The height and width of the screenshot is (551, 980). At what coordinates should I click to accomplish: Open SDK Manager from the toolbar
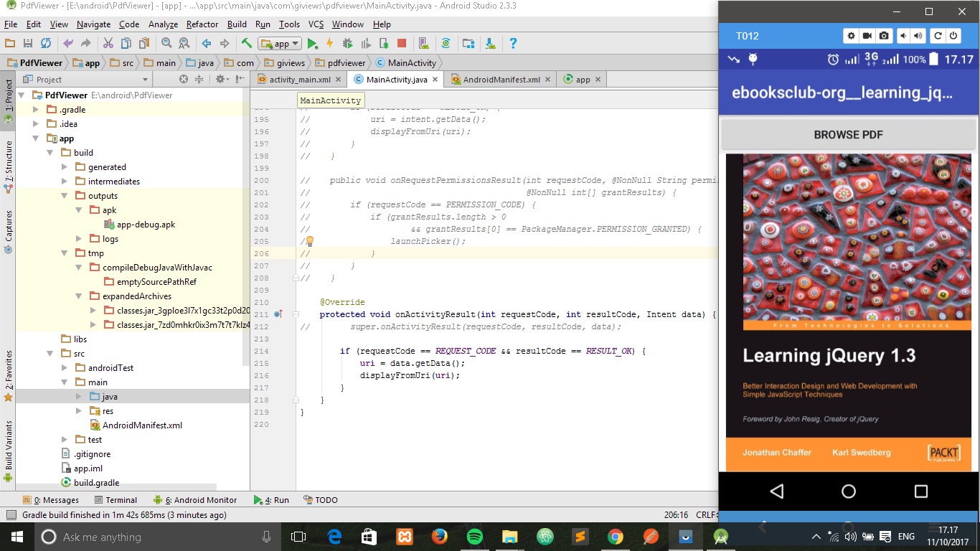pyautogui.click(x=491, y=43)
